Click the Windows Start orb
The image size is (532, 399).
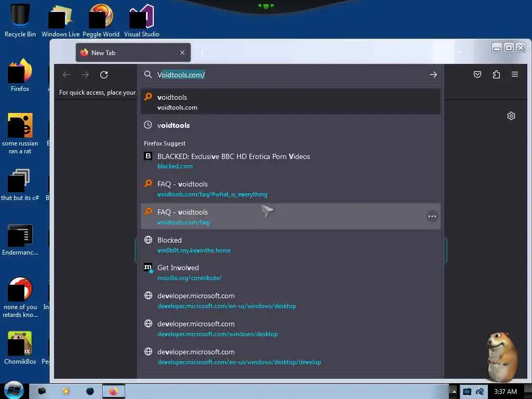14,390
